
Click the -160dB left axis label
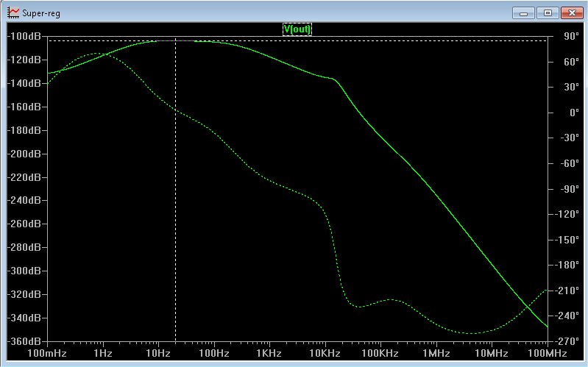click(24, 107)
